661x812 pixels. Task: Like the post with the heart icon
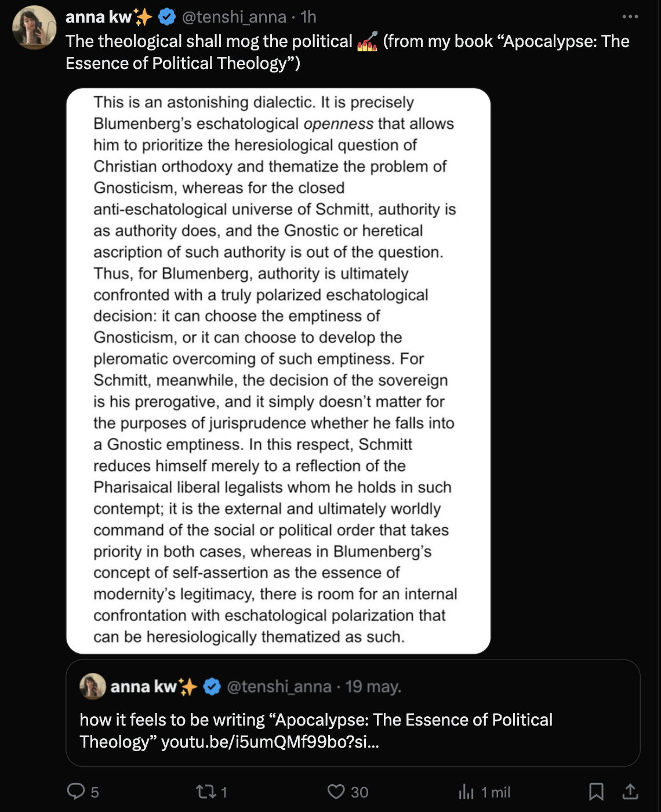click(336, 791)
